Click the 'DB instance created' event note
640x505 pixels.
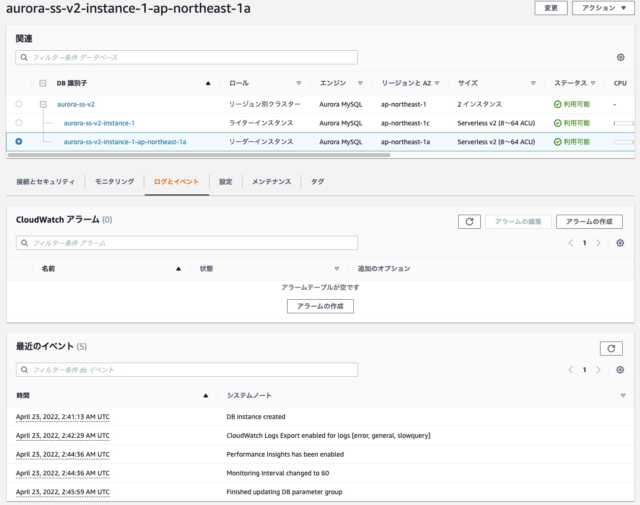pyautogui.click(x=256, y=417)
